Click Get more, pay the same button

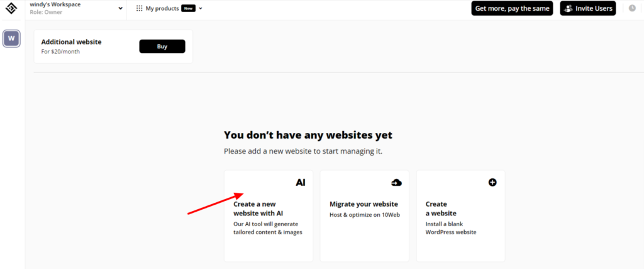coord(512,8)
